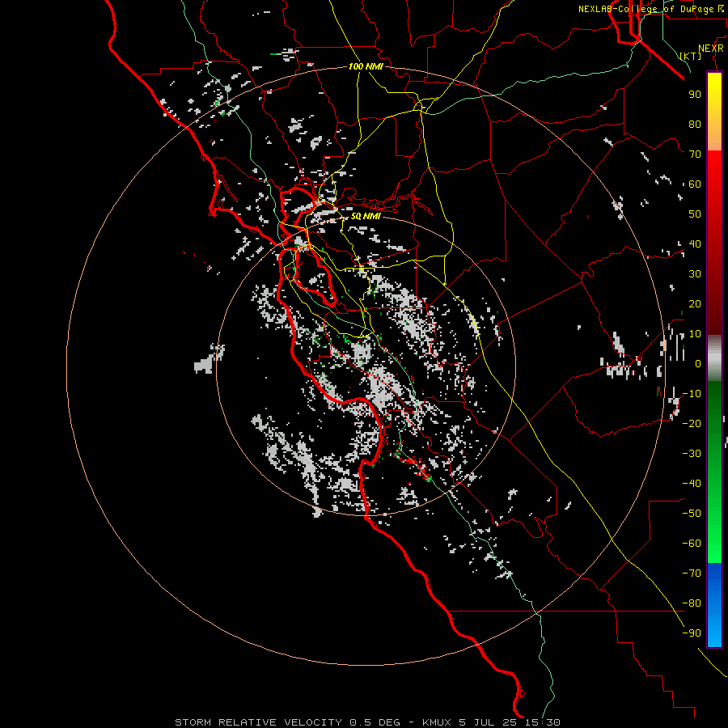Select the 80 value on the velocity scale
Viewport: 728px width, 728px height.
(695, 124)
